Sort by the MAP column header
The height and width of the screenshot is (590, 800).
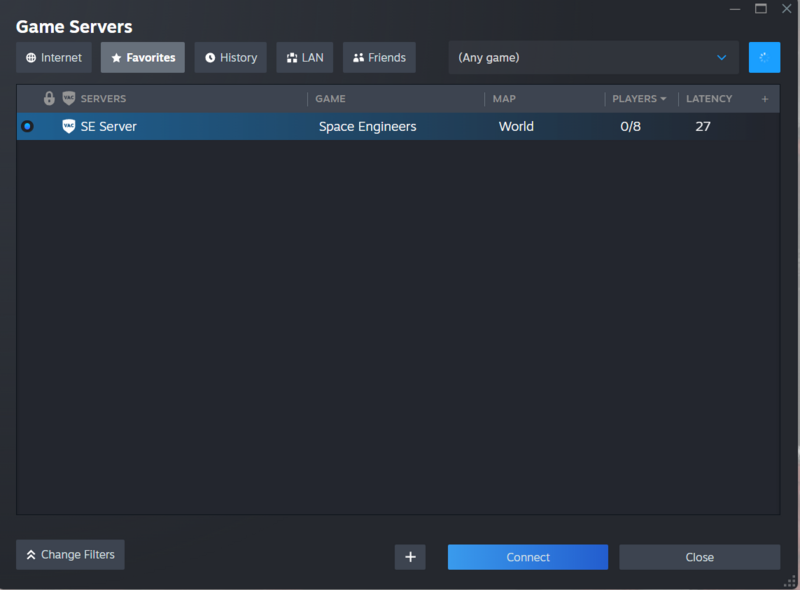point(504,99)
